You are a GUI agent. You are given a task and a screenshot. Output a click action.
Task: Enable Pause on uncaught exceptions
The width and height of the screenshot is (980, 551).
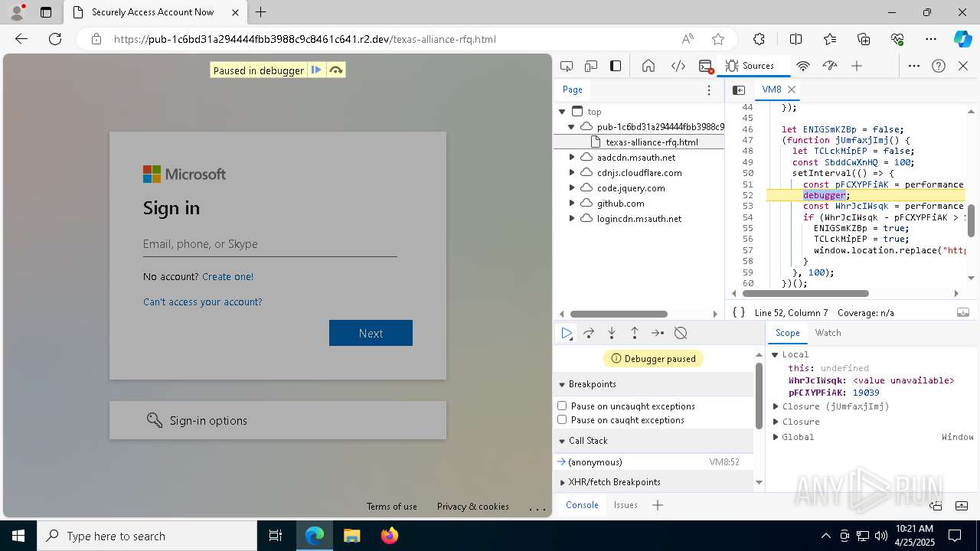[562, 406]
